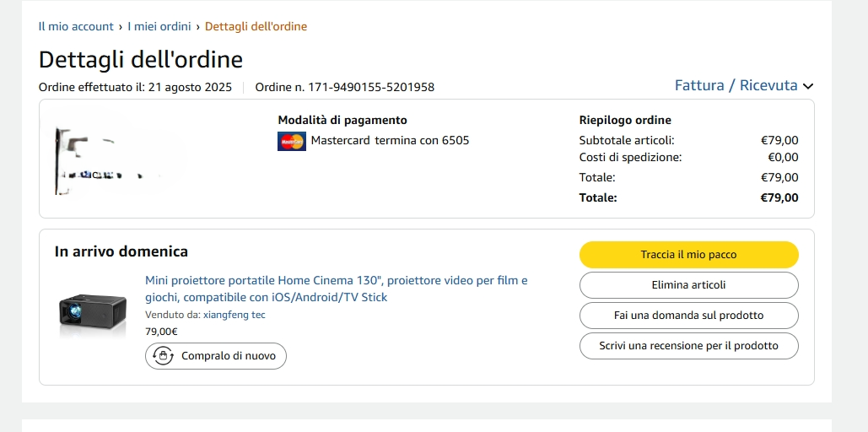Viewport: 868px width, 432px height.
Task: Click Scrivi una recensione per il prodotto
Action: (688, 346)
